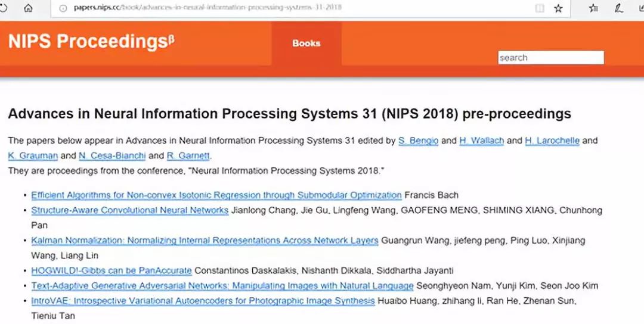This screenshot has height=324, width=644.
Task: Open favorites hub icon
Action: (x=593, y=8)
